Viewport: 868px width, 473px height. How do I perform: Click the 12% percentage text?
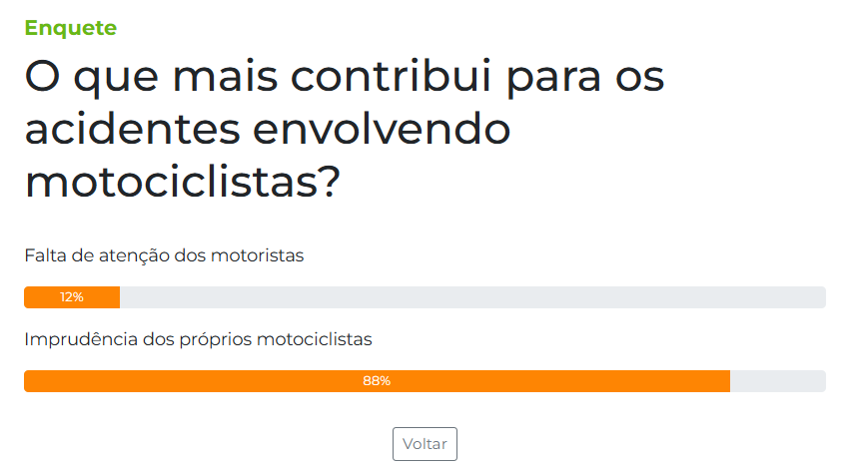[72, 297]
